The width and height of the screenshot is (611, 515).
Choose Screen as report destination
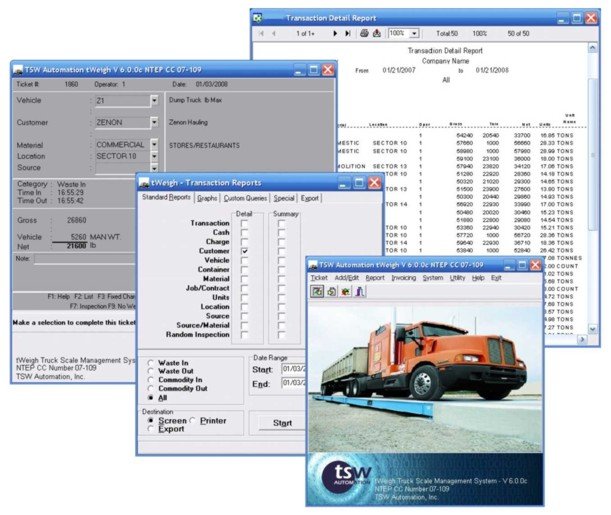[150, 421]
